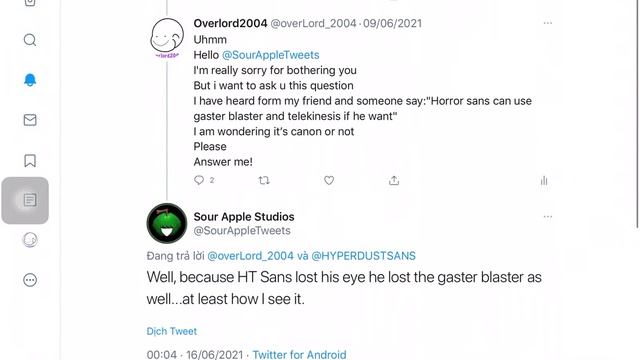The image size is (640, 360).
Task: Click Dịch Tweet translate link
Action: [171, 331]
